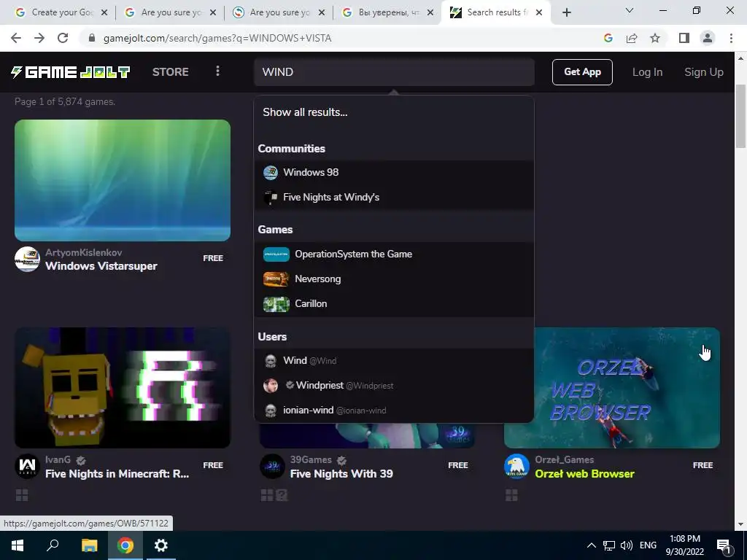Click the Get App button
Image resolution: width=747 pixels, height=560 pixels.
(582, 72)
